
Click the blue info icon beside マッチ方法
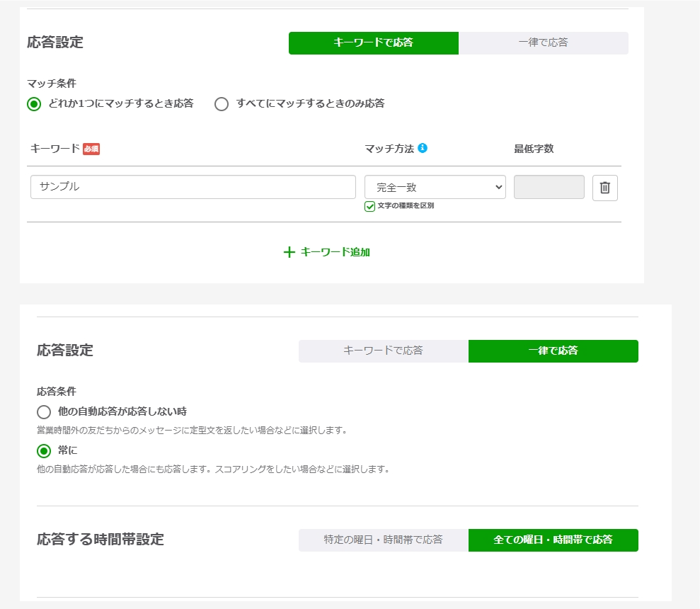coord(423,148)
